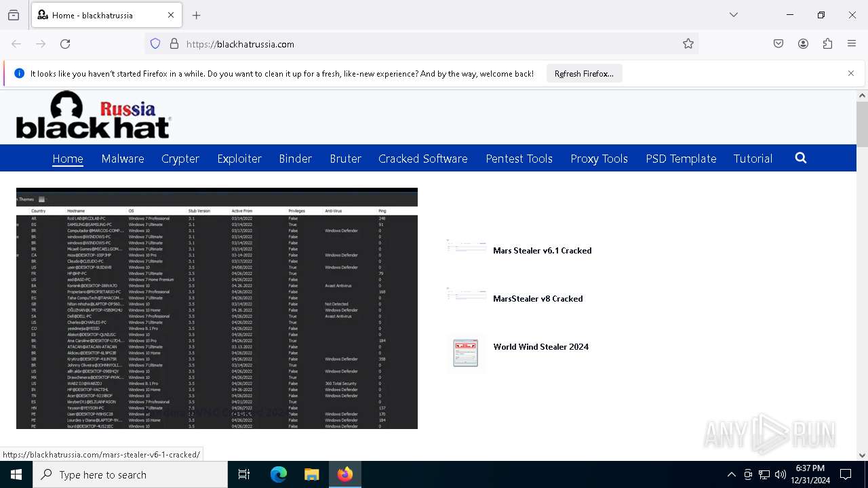
Task: Open Task View on the taskbar
Action: pos(244,474)
